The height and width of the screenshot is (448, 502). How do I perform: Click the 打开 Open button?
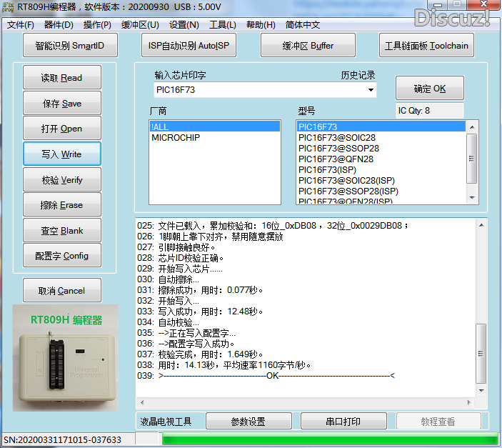coord(62,128)
